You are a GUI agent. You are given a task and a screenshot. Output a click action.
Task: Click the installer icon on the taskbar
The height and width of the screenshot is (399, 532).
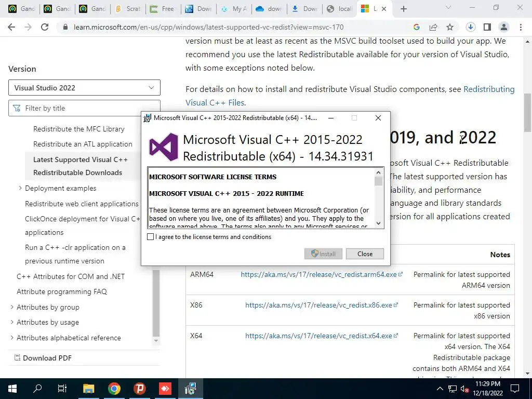[x=190, y=389]
